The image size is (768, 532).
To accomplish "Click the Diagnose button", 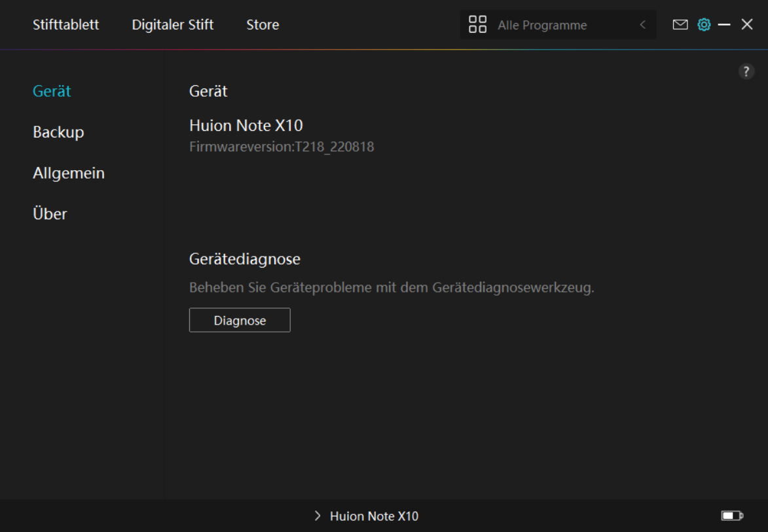I will tap(240, 320).
